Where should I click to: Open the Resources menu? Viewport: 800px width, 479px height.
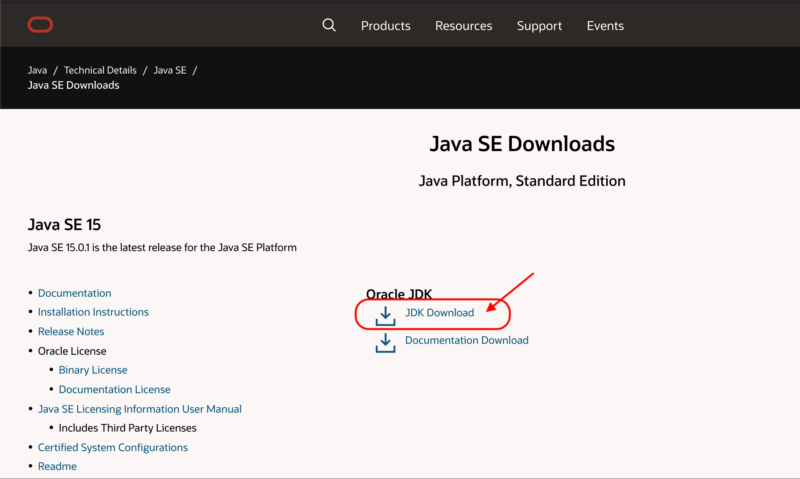pos(463,26)
